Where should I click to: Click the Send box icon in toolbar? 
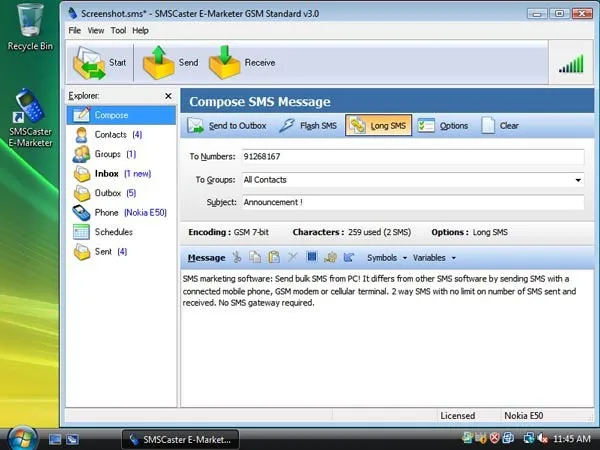pos(158,63)
